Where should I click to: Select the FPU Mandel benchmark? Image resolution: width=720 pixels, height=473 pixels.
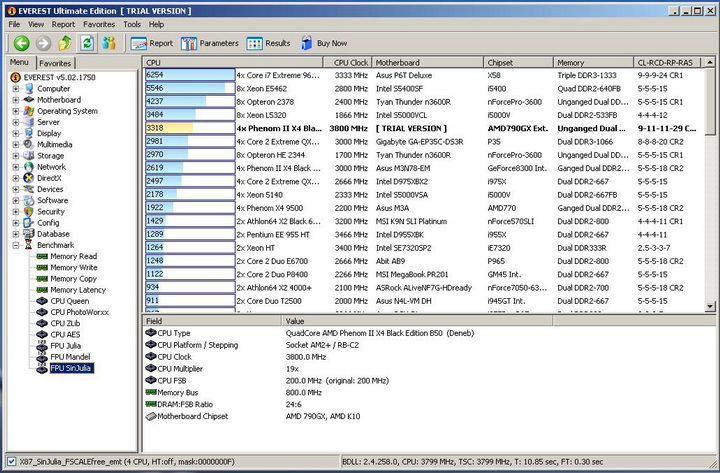click(70, 357)
